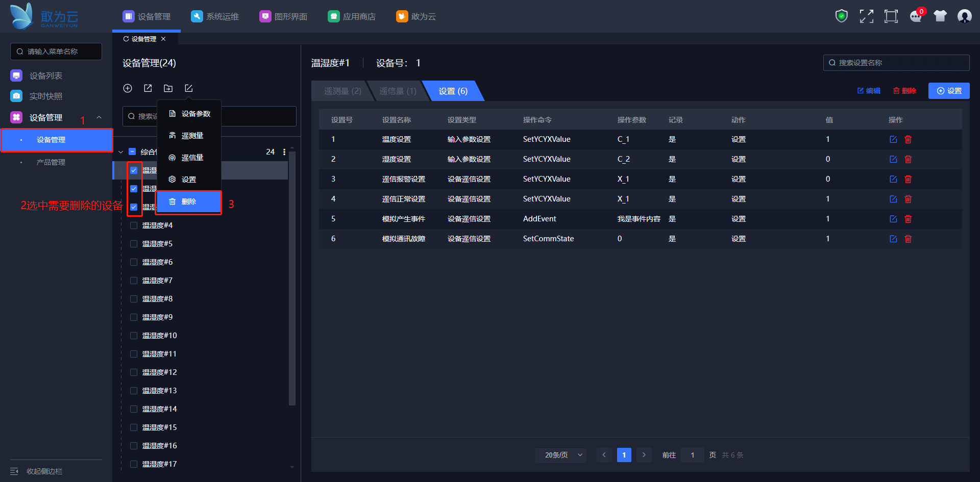The height and width of the screenshot is (482, 980).
Task: Collapse the 设备管理 sidebar menu group
Action: [99, 117]
